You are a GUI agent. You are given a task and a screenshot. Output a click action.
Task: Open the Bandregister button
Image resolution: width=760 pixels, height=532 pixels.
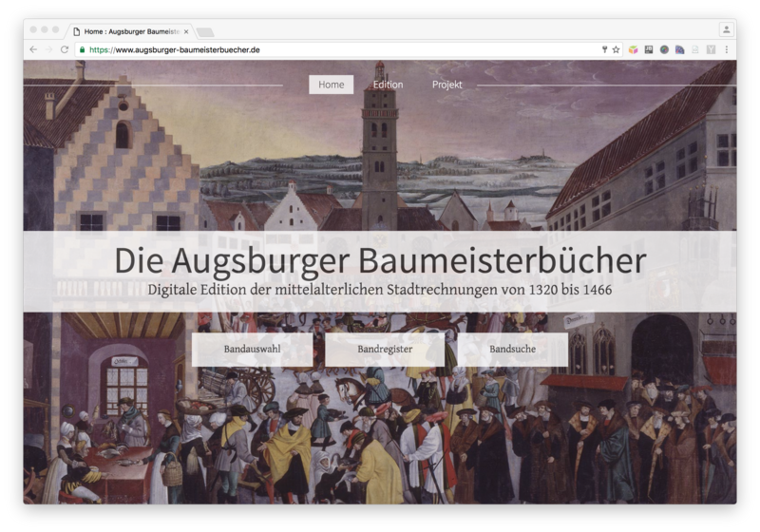(385, 350)
